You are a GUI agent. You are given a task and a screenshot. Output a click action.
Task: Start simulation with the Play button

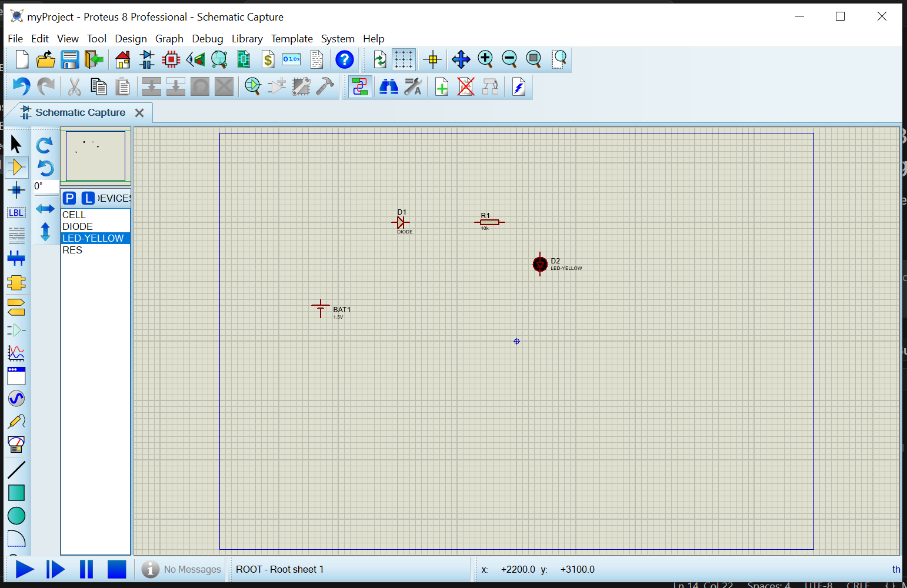tap(24, 569)
